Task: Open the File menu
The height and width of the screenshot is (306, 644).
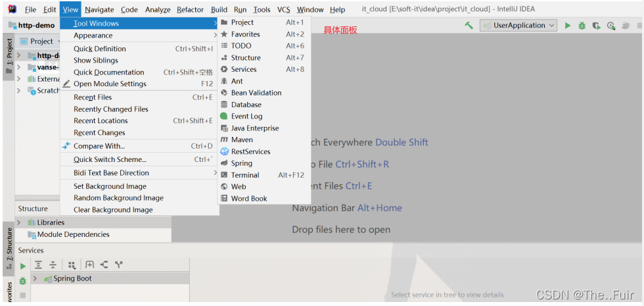Action: tap(30, 9)
